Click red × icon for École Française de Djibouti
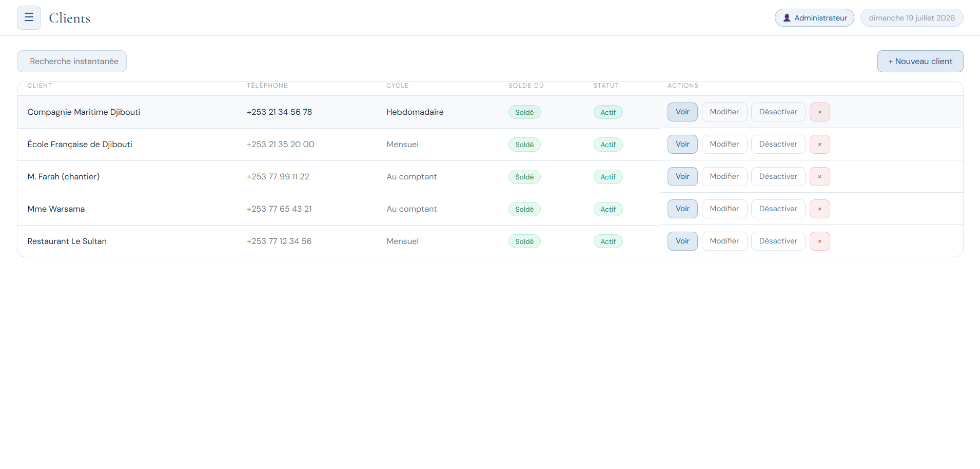The image size is (980, 469). (819, 144)
